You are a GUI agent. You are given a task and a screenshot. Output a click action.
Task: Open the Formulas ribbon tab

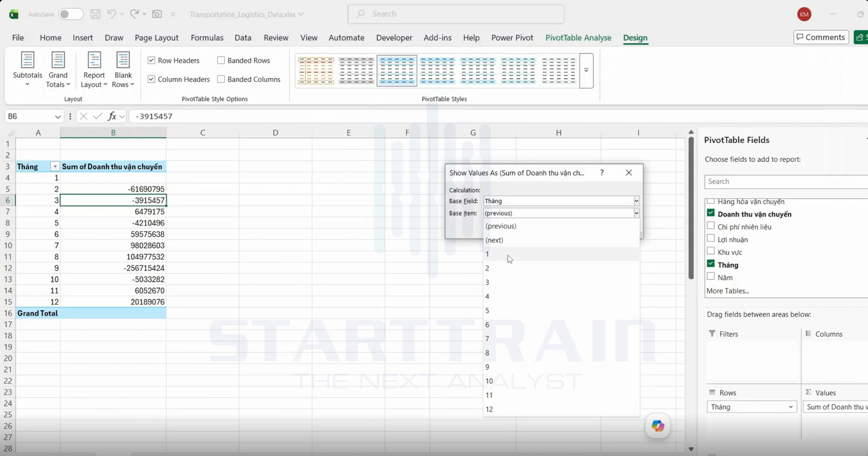point(207,38)
